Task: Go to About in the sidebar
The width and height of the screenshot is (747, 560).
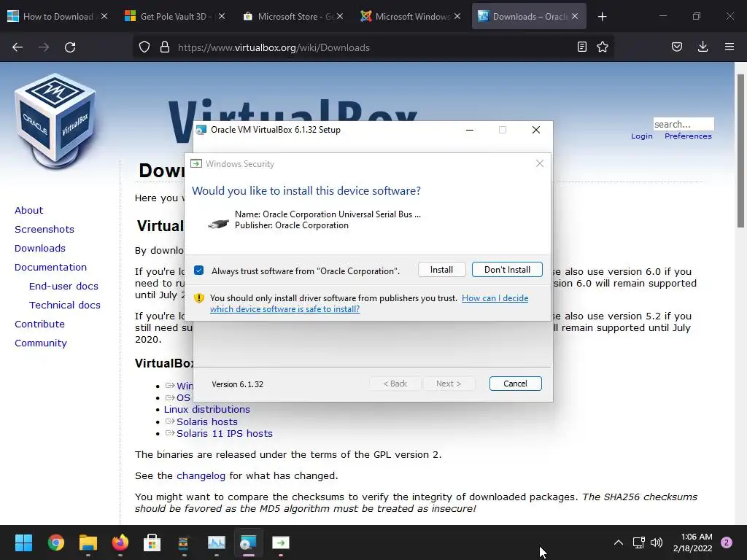Action: point(28,211)
